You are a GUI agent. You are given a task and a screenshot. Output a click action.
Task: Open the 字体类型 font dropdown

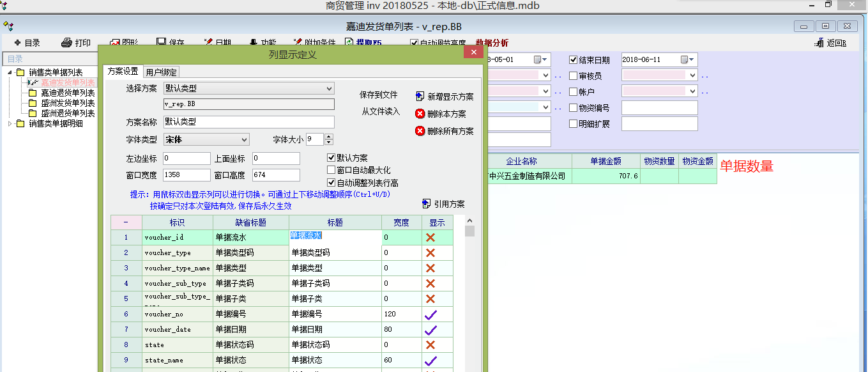tap(244, 139)
